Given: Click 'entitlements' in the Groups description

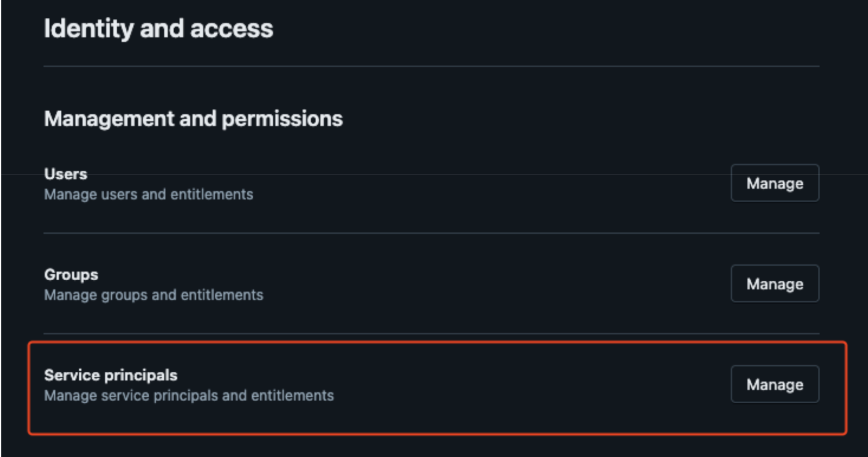Looking at the screenshot, I should tap(222, 295).
